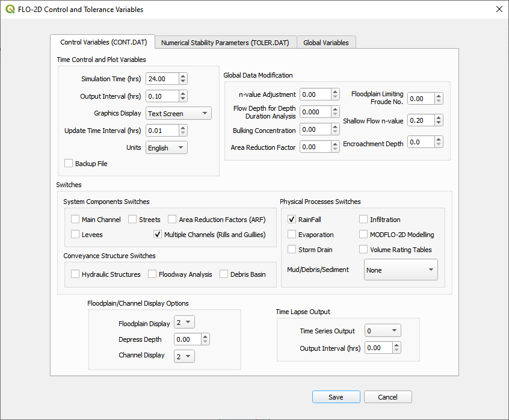Increase Simulation Time using up arrow
509x420 pixels.
(183, 76)
